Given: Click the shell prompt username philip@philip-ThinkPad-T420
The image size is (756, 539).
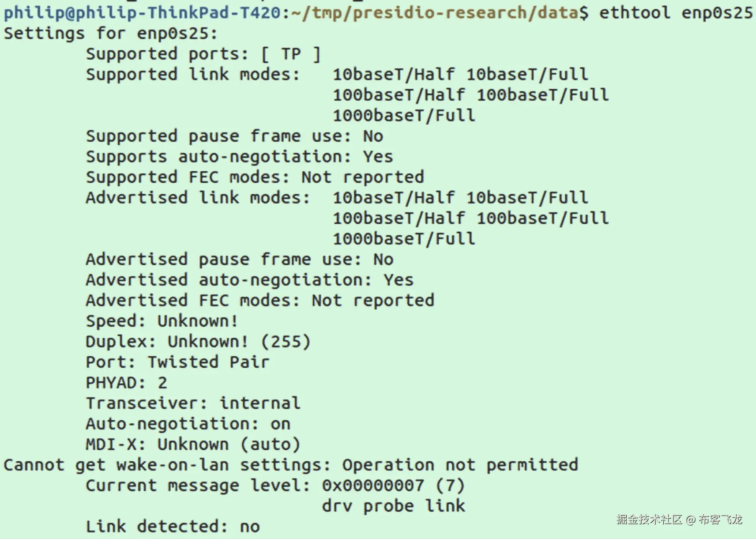Looking at the screenshot, I should point(141,13).
